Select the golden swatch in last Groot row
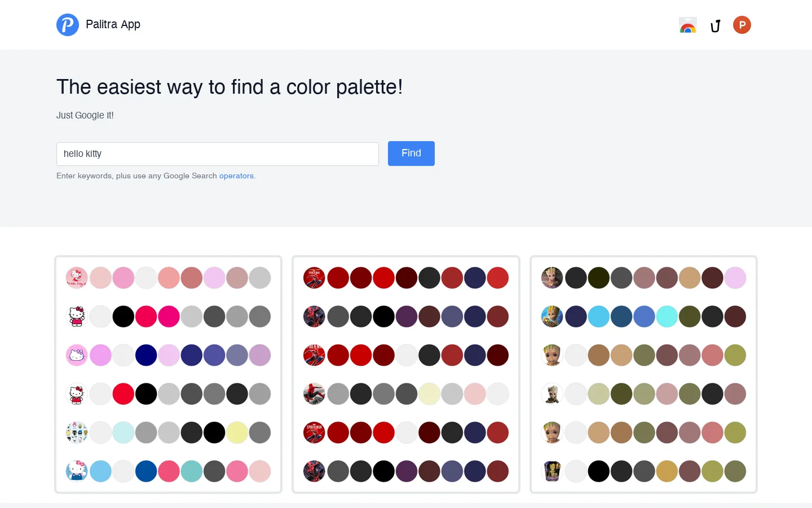812x508 pixels. (667, 471)
